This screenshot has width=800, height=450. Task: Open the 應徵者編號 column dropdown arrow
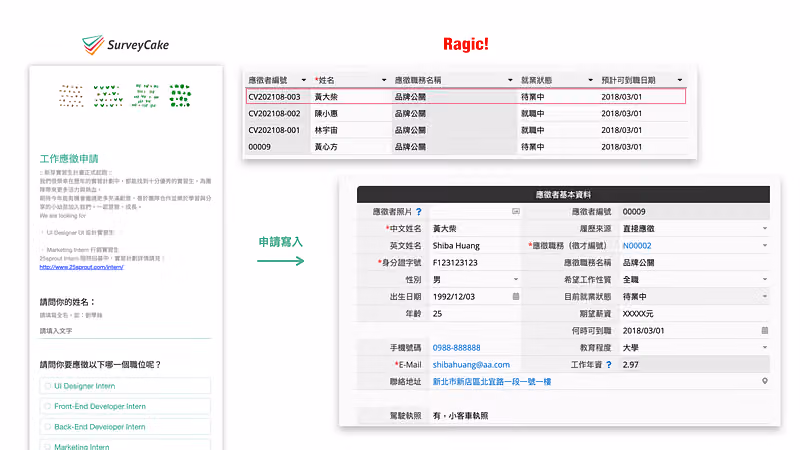(304, 80)
